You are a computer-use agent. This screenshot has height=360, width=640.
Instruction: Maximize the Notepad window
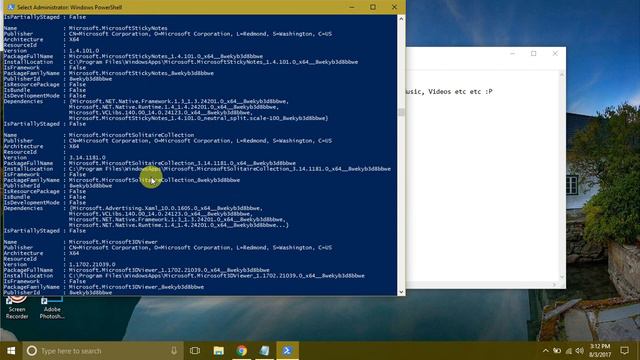(x=533, y=53)
